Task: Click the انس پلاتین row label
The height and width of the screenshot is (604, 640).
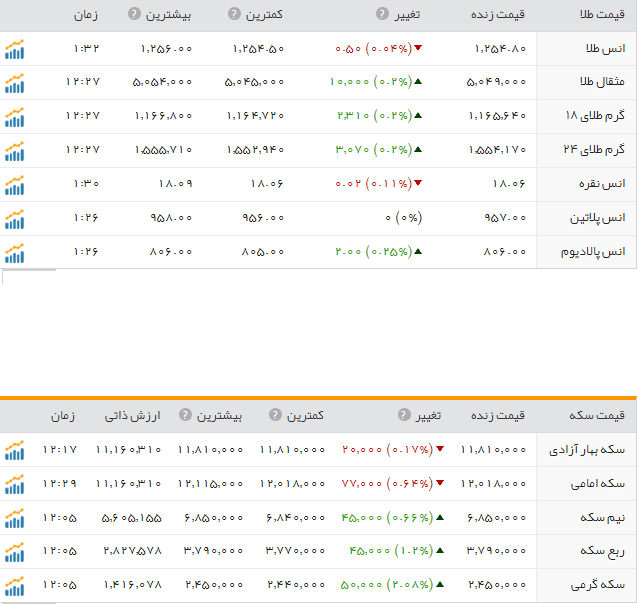Action: [598, 218]
